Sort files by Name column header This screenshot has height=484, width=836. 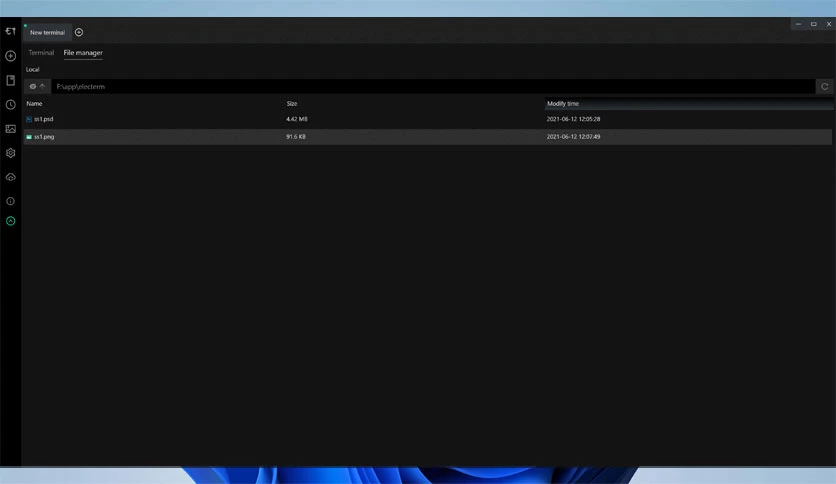tap(34, 103)
